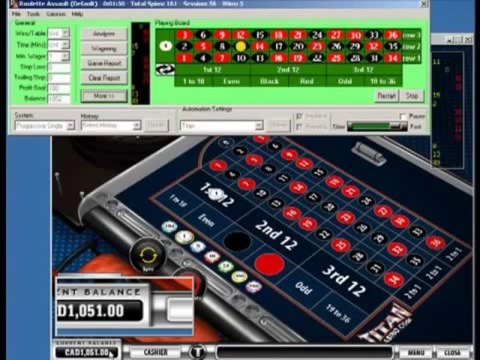The width and height of the screenshot is (480, 360).
Task: Bet on the red diamond on casino table
Action: 269,264
